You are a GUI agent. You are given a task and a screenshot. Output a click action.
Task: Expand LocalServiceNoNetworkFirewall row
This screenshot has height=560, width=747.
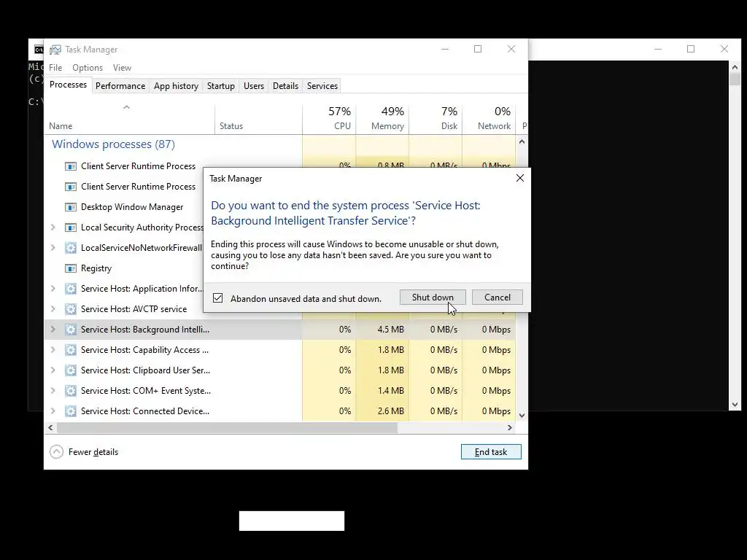click(x=53, y=248)
